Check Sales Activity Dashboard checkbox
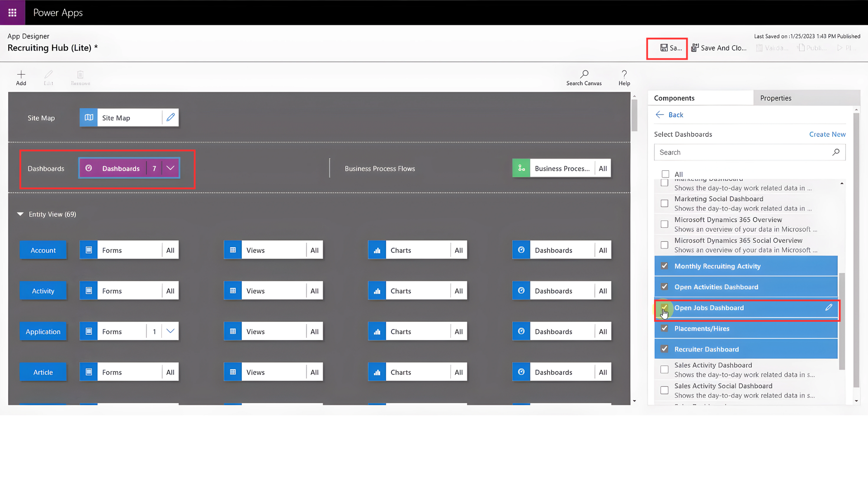This screenshot has height=488, width=868. 665,370
